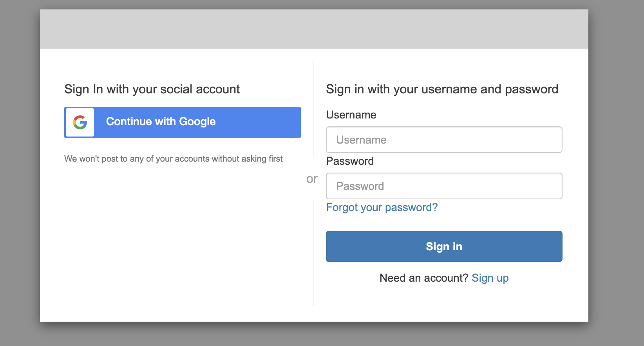Click the Username placeholder text
The image size is (644, 346).
(x=361, y=140)
